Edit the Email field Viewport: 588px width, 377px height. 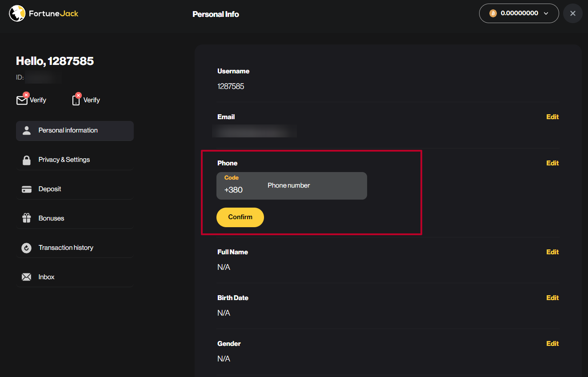pyautogui.click(x=552, y=117)
